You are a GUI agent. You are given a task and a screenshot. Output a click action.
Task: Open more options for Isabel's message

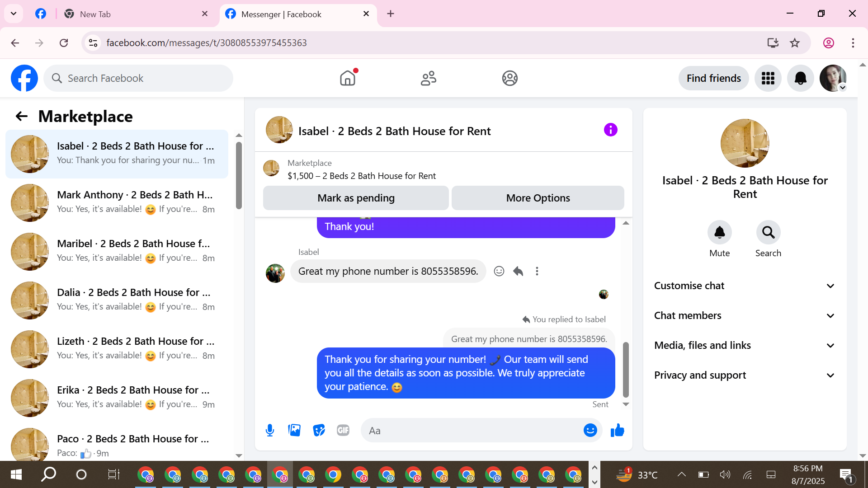coord(537,271)
